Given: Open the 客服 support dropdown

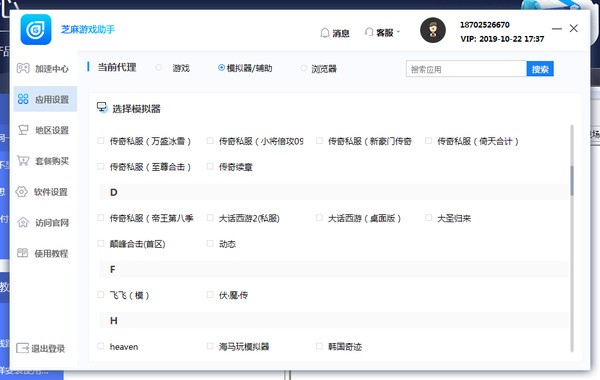Looking at the screenshot, I should click(x=382, y=33).
